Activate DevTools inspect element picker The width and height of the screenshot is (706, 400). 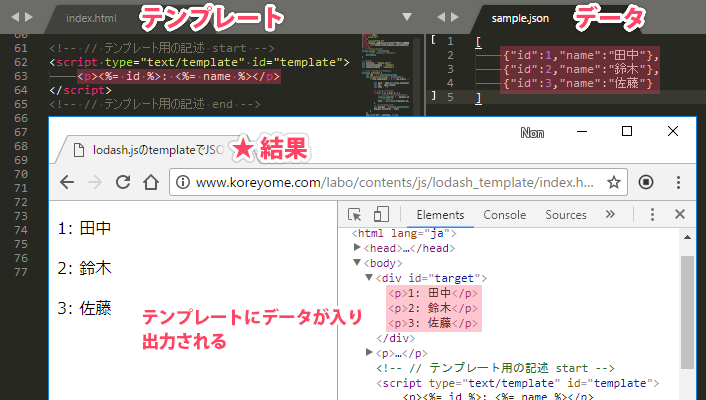354,214
